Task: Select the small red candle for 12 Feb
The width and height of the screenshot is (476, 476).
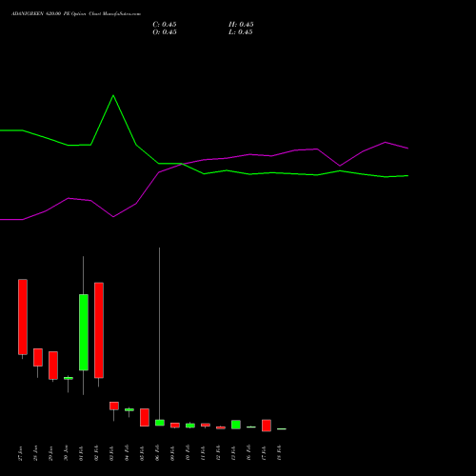Action: click(x=221, y=427)
